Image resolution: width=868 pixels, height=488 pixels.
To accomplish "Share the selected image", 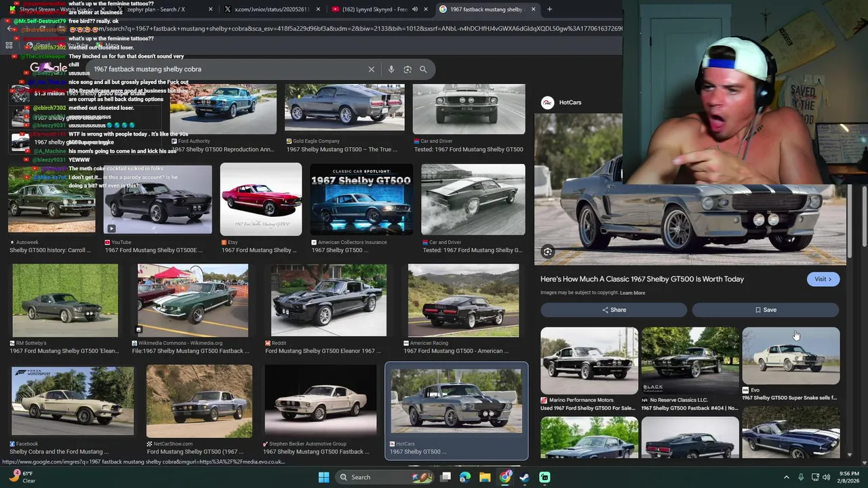I will (x=614, y=310).
